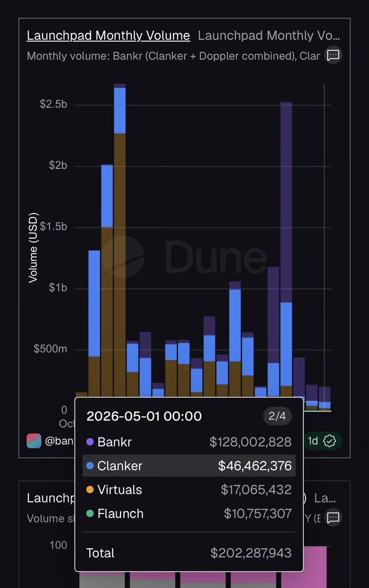
Task: Click the green Flaunch legend dot
Action: [x=90, y=514]
